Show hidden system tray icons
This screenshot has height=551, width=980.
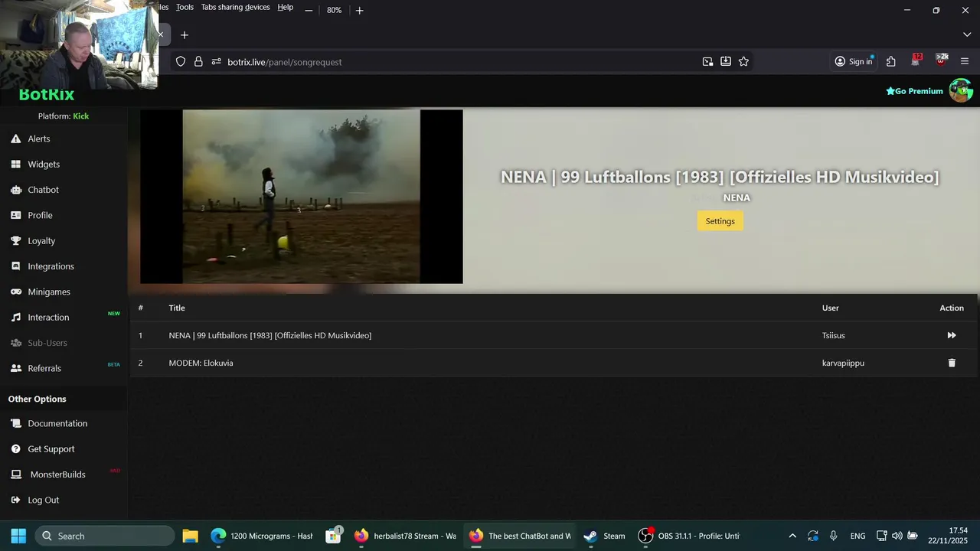point(792,536)
